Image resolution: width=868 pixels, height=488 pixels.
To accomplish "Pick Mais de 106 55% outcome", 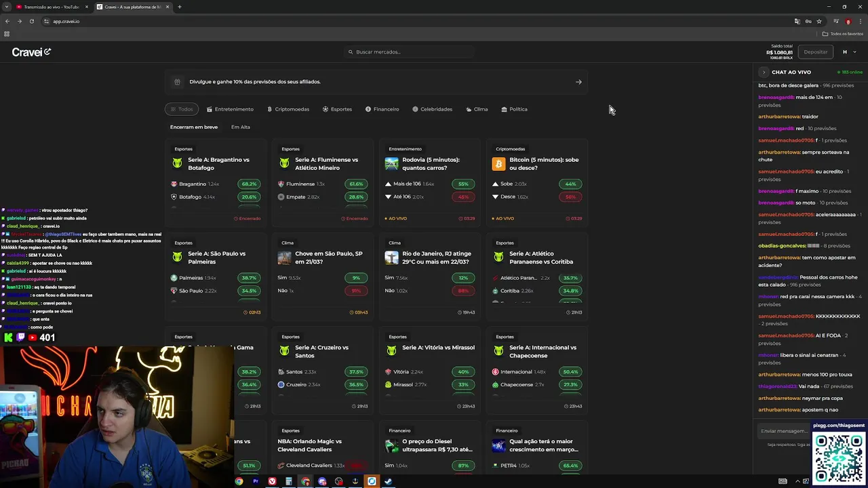I will 463,184.
